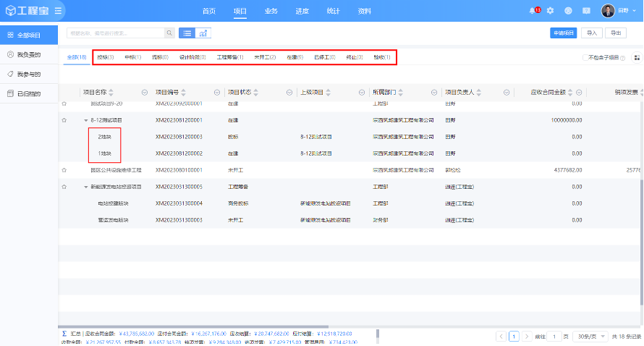Screen dimensions: 644x346
Task: Open the settings gear in top bar
Action: coord(551,11)
